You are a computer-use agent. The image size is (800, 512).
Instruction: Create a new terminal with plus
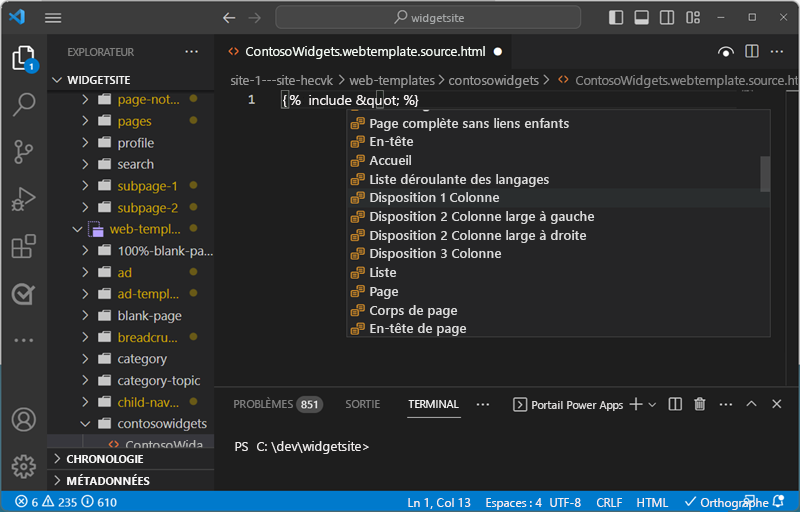636,404
